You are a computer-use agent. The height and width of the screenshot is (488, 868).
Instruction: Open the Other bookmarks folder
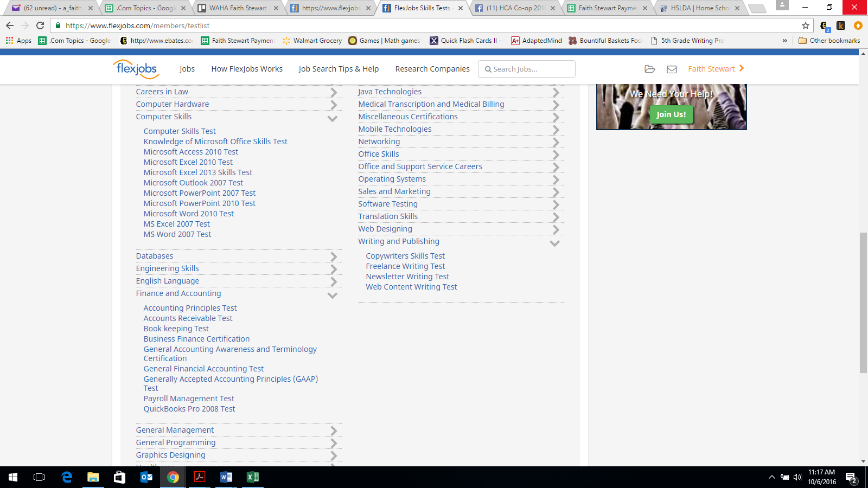(829, 41)
